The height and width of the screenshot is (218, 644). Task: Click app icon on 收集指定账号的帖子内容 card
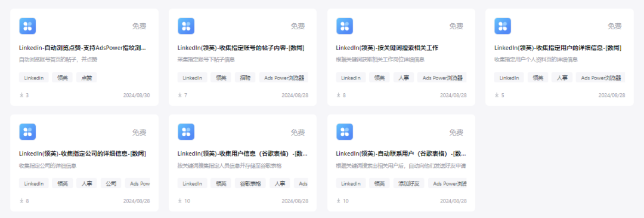coord(186,26)
